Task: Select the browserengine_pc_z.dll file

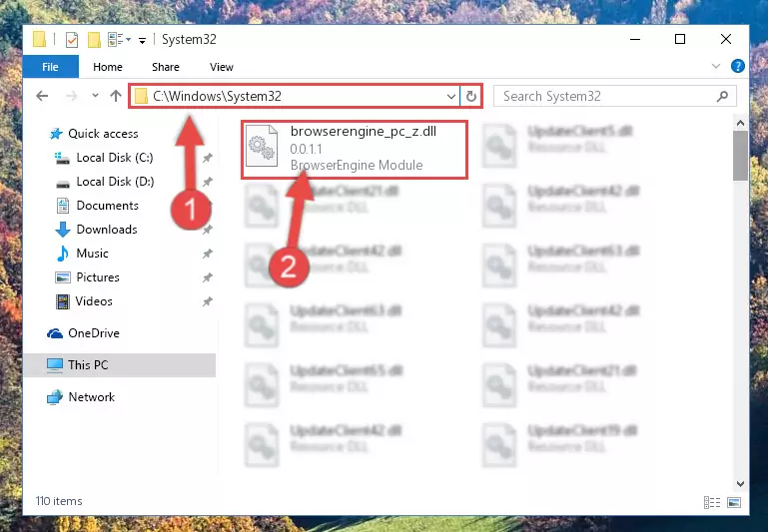Action: (355, 149)
